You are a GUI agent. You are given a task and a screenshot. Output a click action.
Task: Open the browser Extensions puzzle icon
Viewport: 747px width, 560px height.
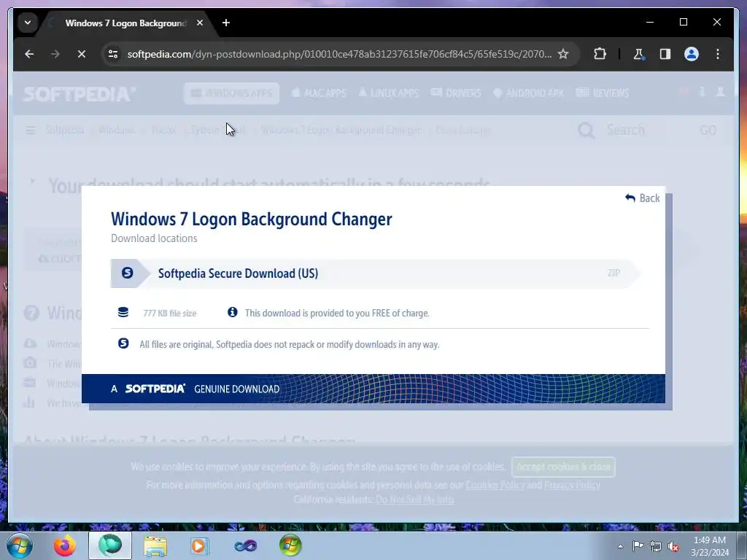pyautogui.click(x=600, y=54)
